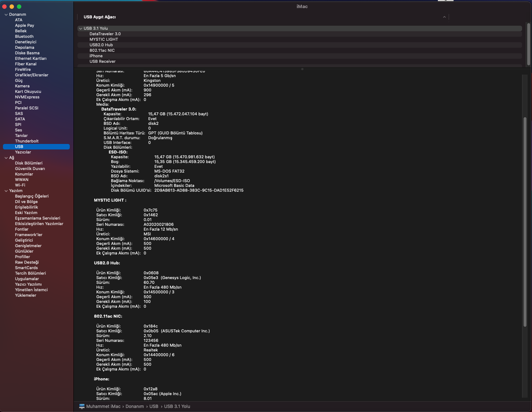Click the splitter handle between the panes
Viewport: 532px width, 412px height.
click(302, 69)
